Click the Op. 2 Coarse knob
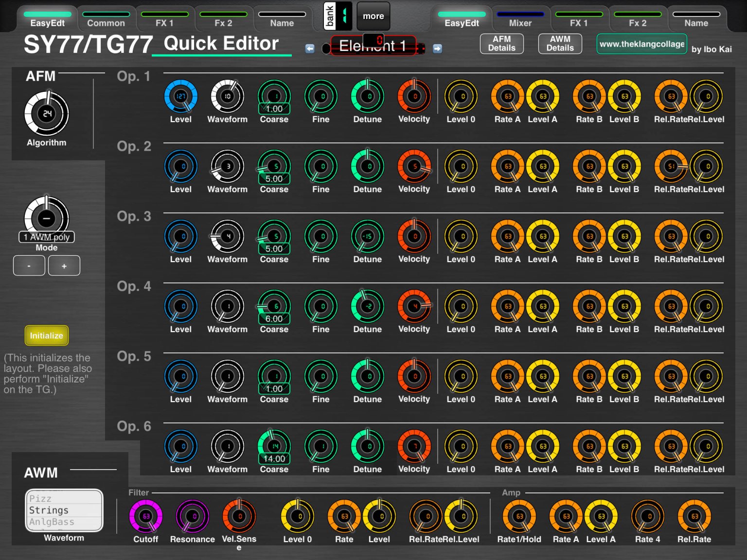747x560 pixels. [x=274, y=166]
